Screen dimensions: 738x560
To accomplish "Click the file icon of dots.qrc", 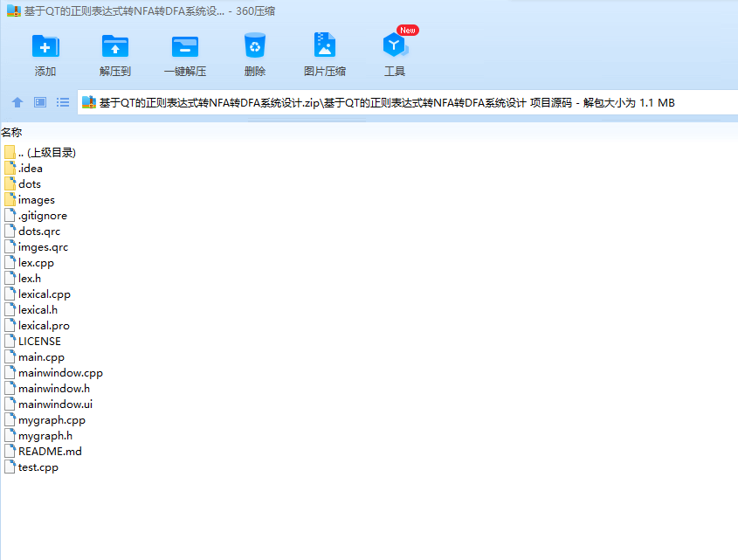I will [10, 232].
